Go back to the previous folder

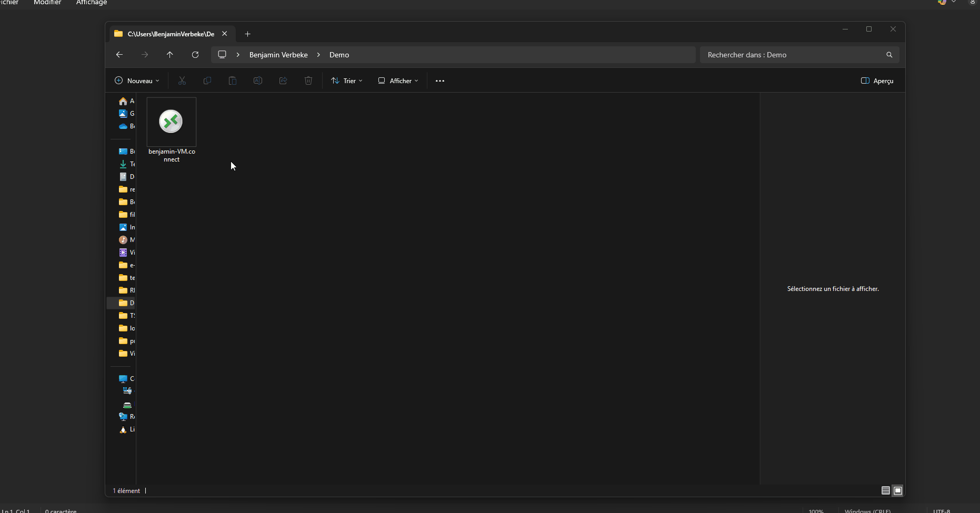click(x=119, y=55)
